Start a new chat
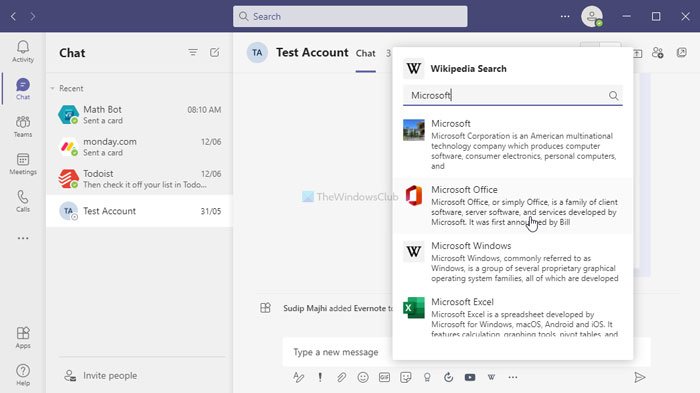 click(x=215, y=53)
